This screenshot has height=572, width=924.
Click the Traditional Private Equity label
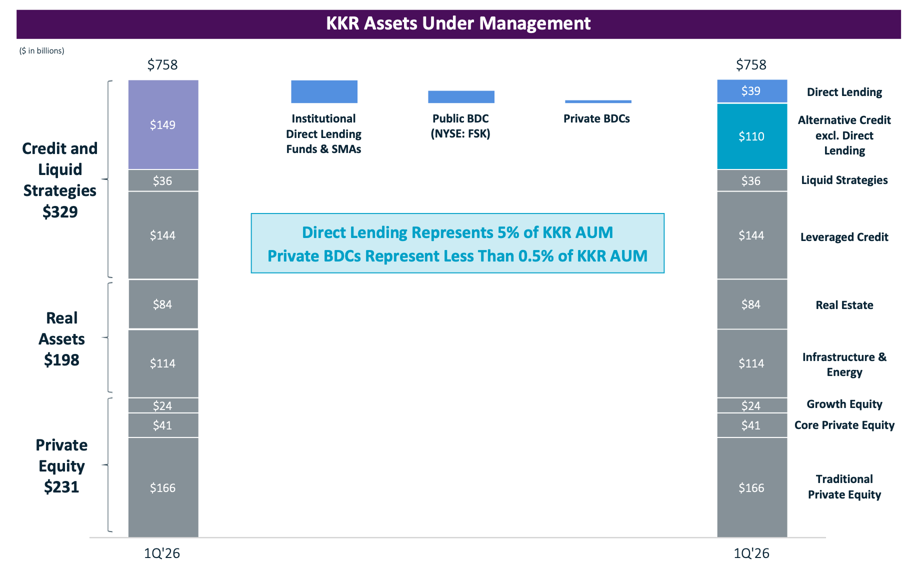click(x=844, y=487)
